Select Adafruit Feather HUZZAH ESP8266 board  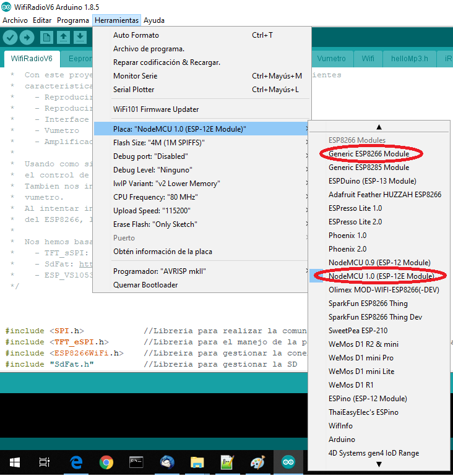point(379,195)
